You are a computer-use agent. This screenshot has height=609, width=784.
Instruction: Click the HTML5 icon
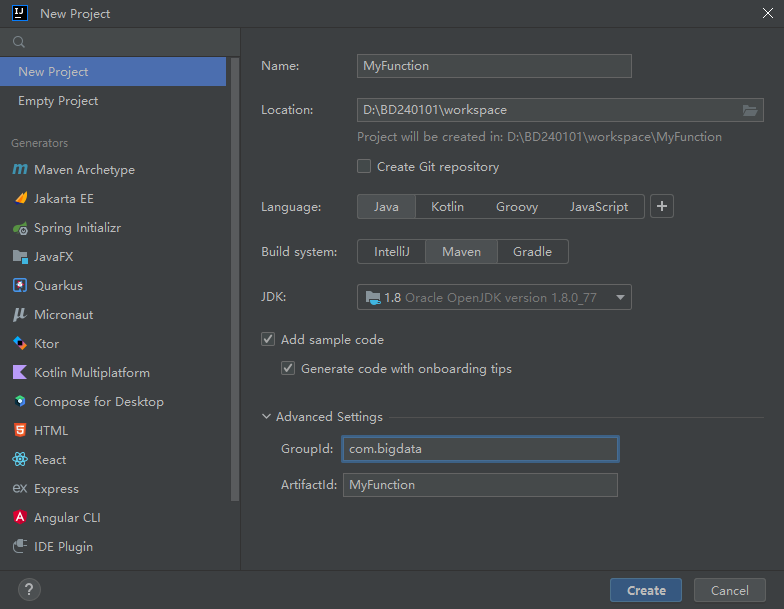20,430
